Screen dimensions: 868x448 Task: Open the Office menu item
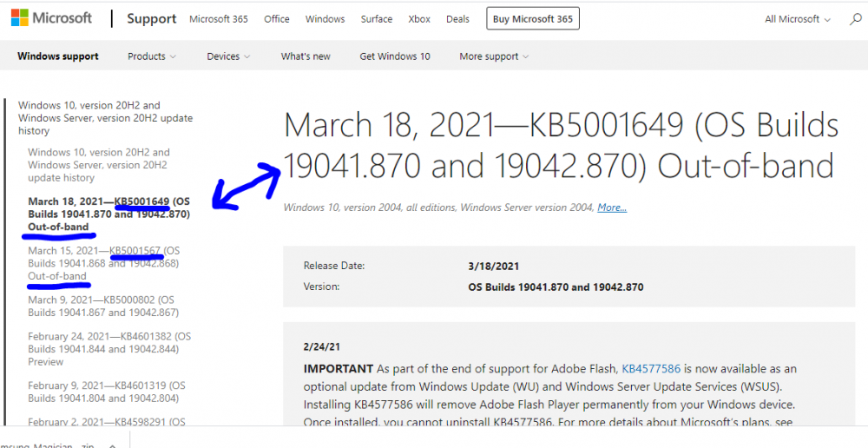click(277, 19)
